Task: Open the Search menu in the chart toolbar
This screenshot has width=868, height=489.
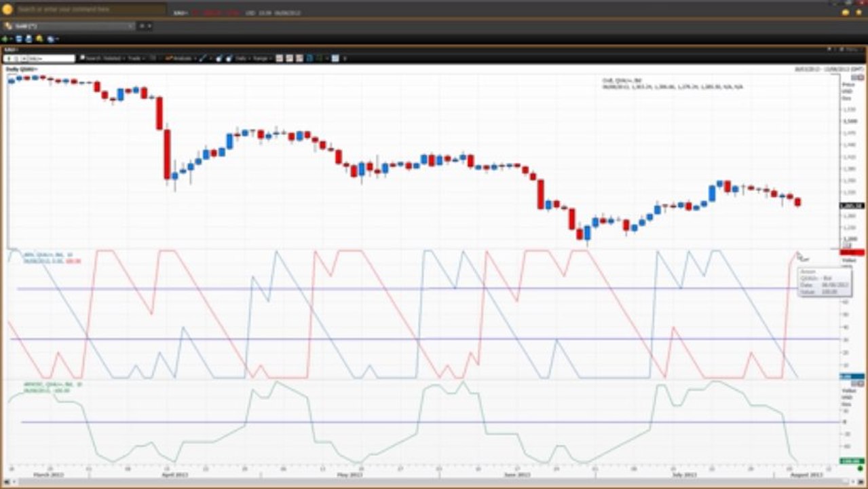Action: [92, 58]
